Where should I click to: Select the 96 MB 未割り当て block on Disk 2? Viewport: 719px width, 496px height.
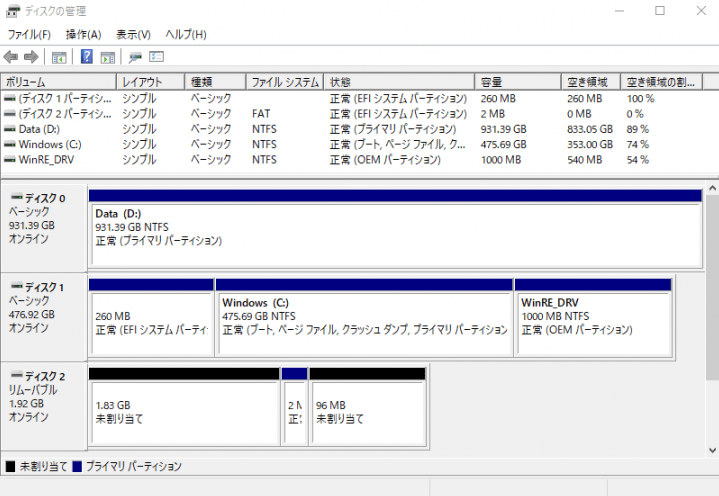click(368, 407)
